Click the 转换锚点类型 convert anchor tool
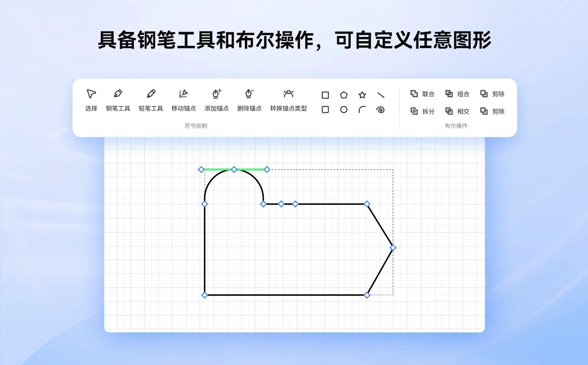 [288, 100]
